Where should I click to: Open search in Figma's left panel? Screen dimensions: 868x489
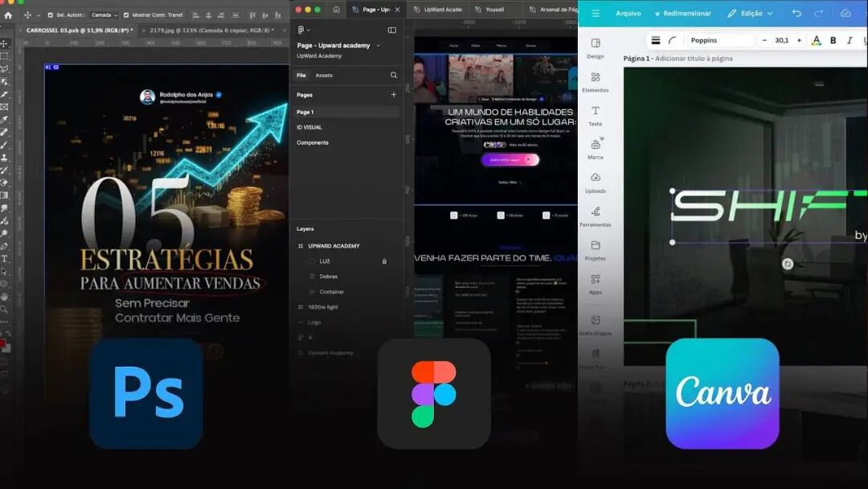tap(394, 76)
